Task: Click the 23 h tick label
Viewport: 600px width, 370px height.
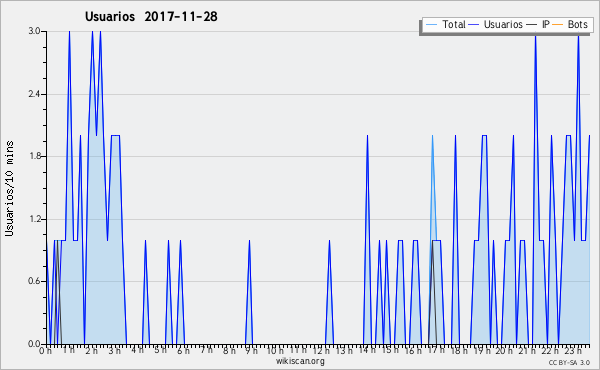Action: tap(574, 350)
